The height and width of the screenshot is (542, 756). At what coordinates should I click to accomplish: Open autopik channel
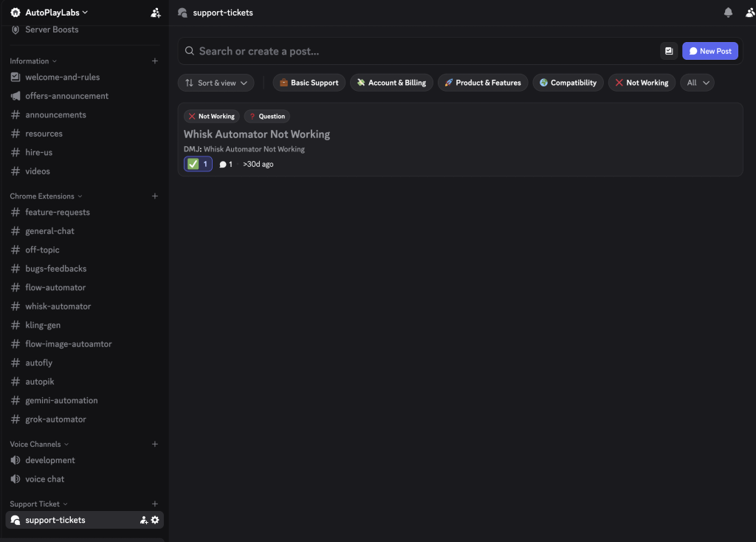pos(84,382)
